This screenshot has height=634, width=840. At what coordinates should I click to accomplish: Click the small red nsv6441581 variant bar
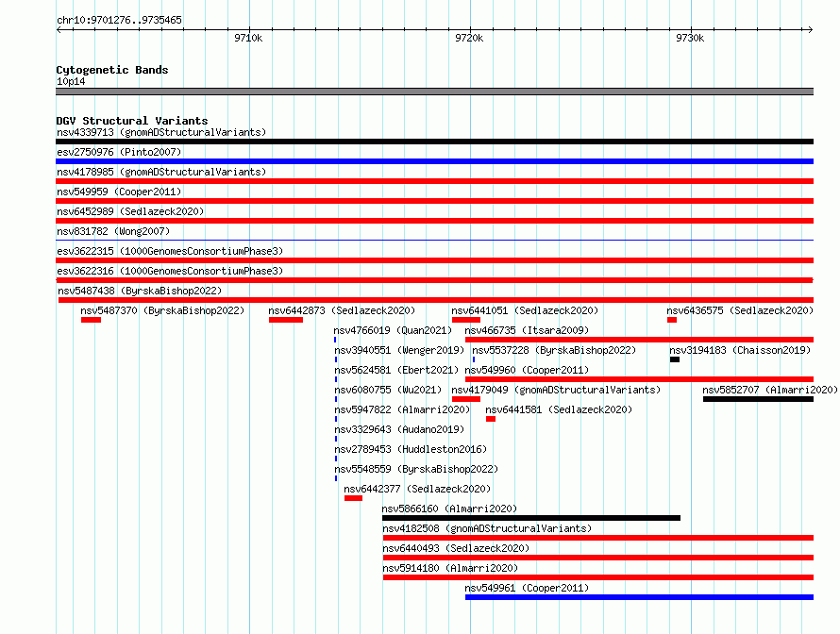click(491, 419)
